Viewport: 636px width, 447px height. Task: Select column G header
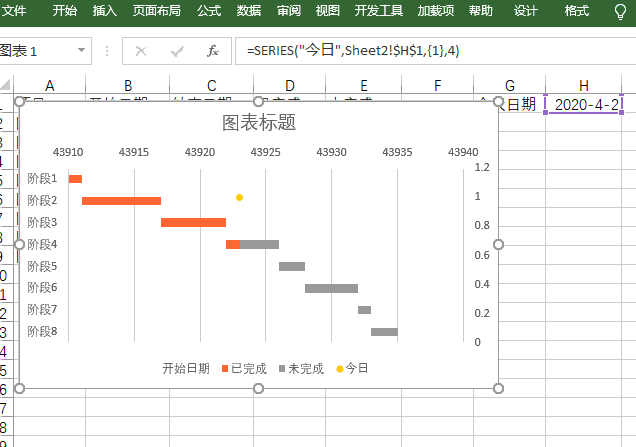tap(509, 86)
